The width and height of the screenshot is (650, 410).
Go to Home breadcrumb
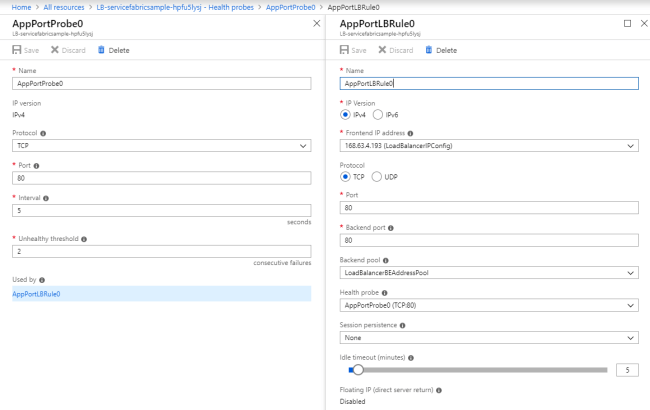coord(22,7)
